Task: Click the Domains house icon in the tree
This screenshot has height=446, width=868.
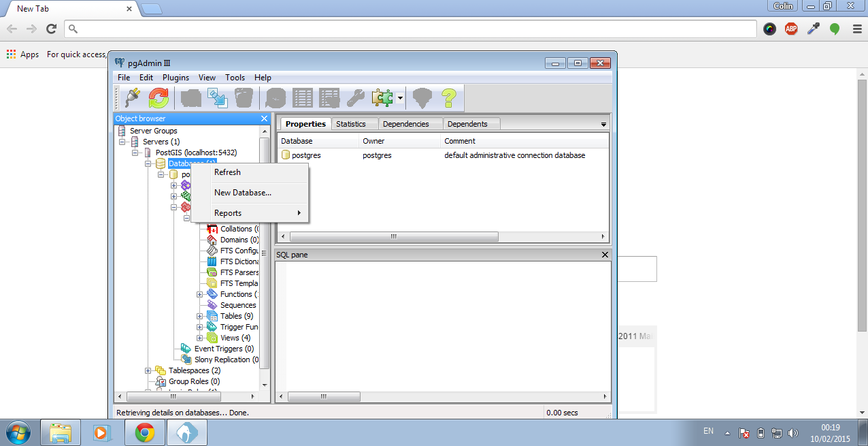Action: point(212,240)
